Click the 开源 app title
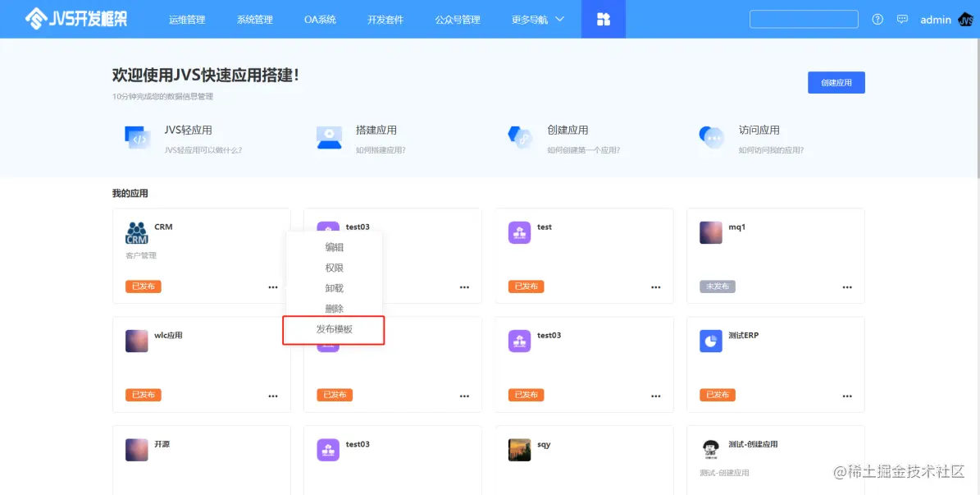The image size is (980, 495). coord(162,443)
